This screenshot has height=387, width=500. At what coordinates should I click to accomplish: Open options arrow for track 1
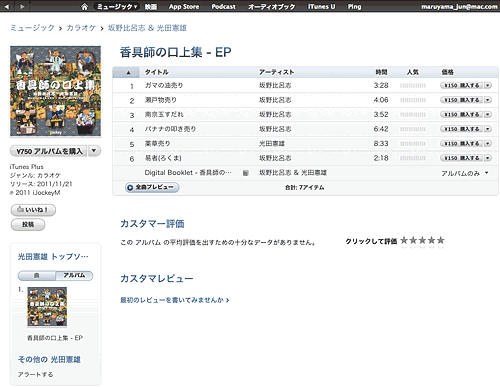click(488, 85)
